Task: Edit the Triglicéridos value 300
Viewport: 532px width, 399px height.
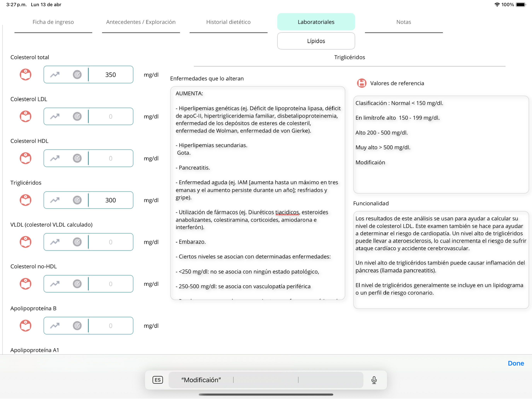Action: tap(111, 200)
